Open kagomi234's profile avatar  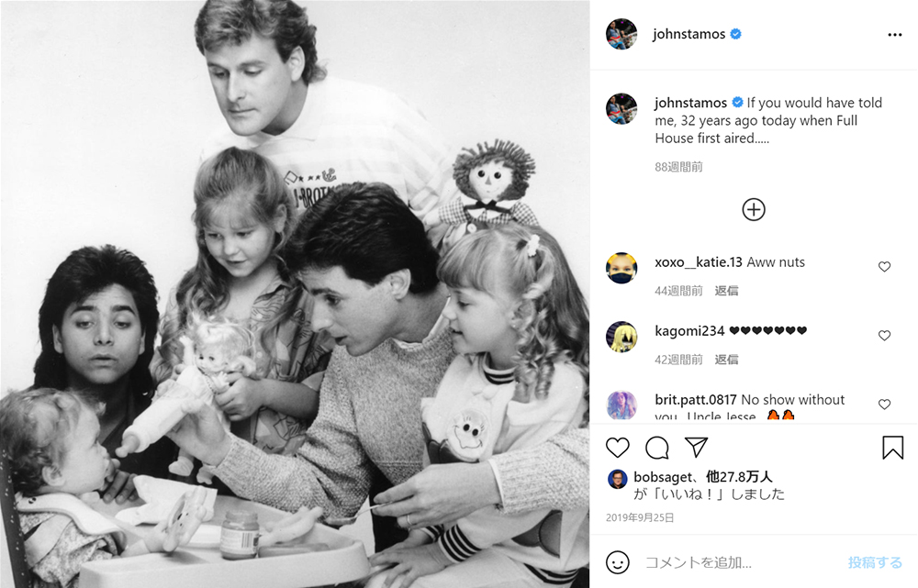click(x=621, y=337)
